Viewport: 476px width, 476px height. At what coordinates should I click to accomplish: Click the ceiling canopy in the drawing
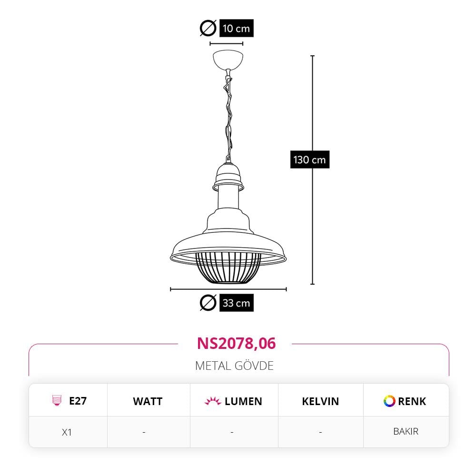click(x=228, y=60)
